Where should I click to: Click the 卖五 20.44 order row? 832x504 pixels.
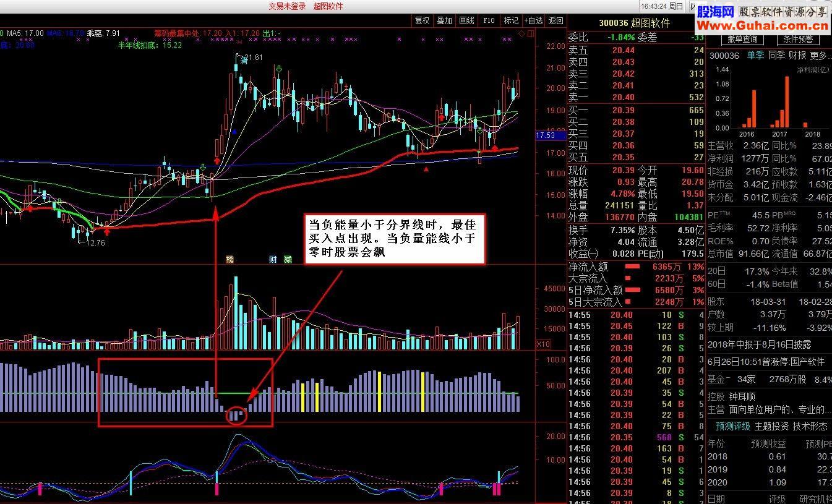pos(636,50)
